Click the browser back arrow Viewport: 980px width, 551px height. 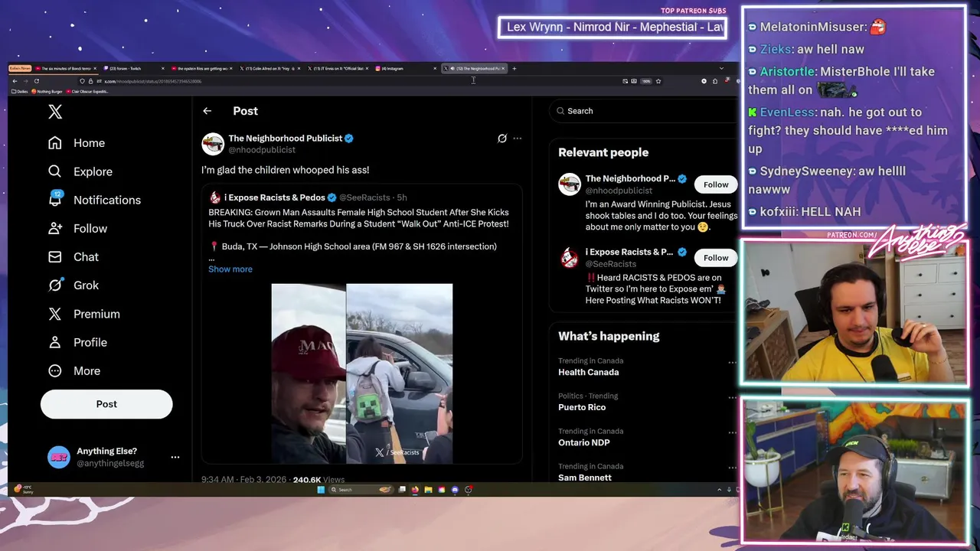click(x=15, y=81)
